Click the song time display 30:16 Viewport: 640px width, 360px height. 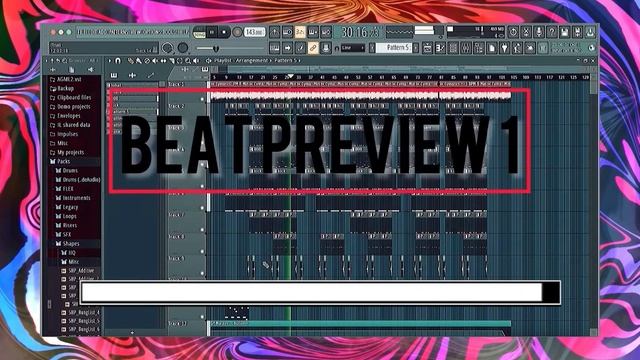coord(360,32)
